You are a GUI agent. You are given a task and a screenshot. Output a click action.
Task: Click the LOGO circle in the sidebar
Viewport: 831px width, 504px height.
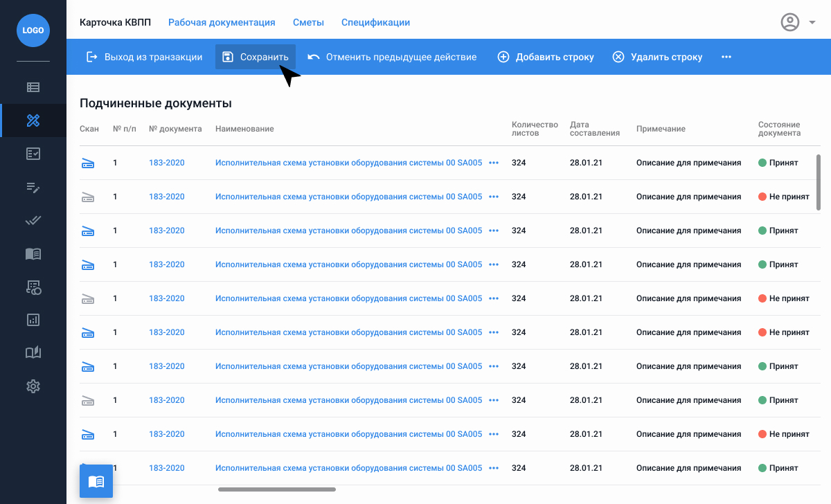(x=33, y=30)
